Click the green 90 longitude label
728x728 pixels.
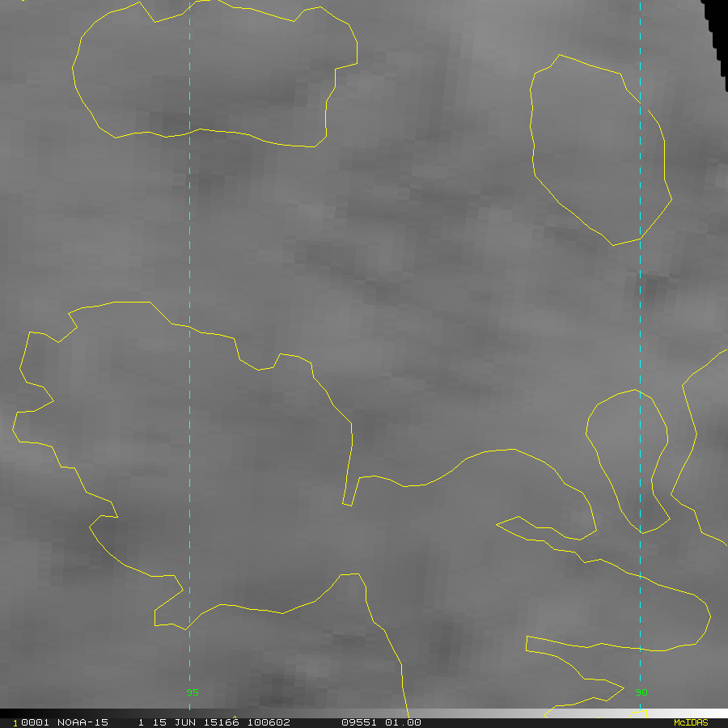coord(641,692)
